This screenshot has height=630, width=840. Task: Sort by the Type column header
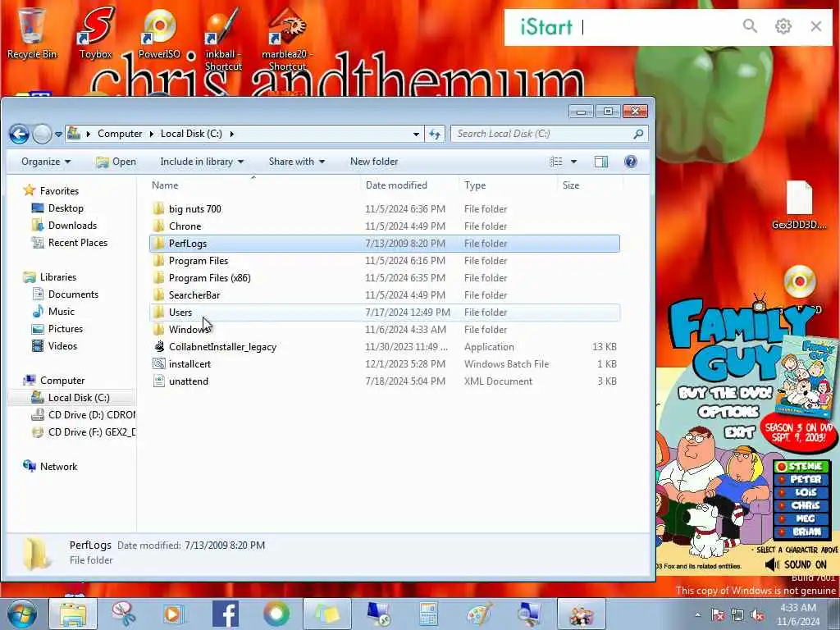coord(508,185)
